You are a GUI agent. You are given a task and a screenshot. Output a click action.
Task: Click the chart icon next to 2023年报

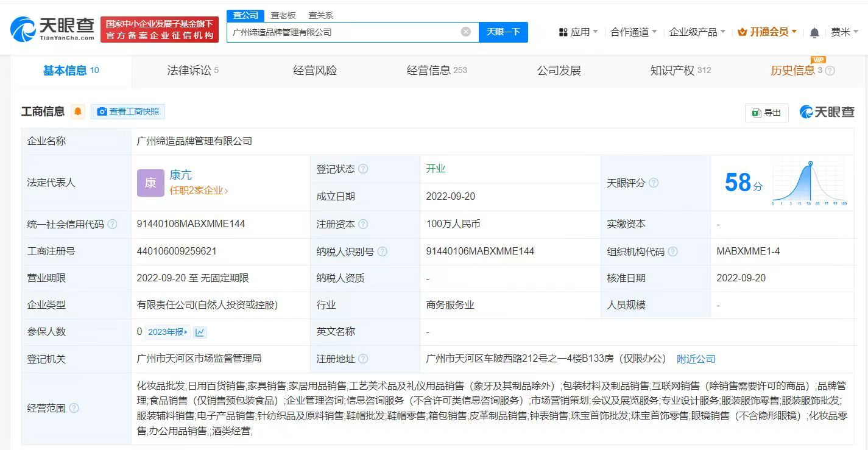(x=200, y=332)
